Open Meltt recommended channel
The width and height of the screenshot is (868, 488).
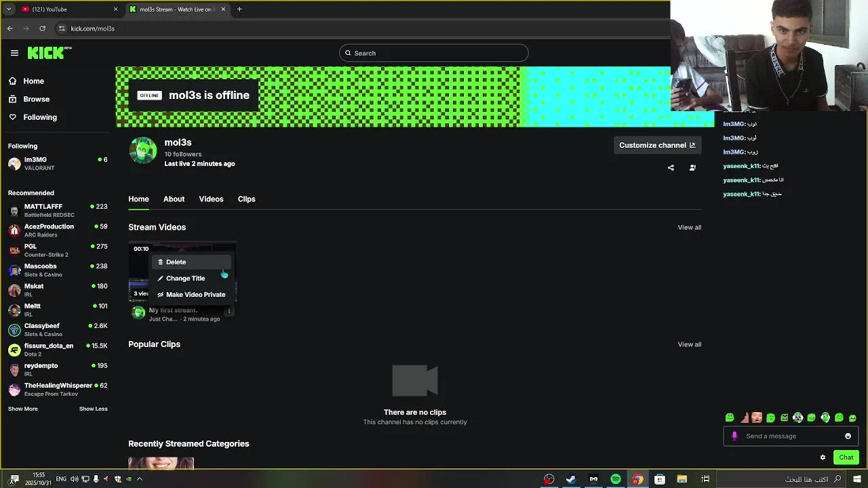(58, 310)
